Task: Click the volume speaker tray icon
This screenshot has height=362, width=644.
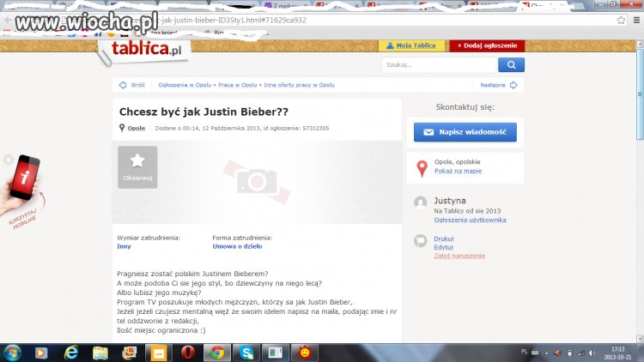Action: pyautogui.click(x=592, y=353)
